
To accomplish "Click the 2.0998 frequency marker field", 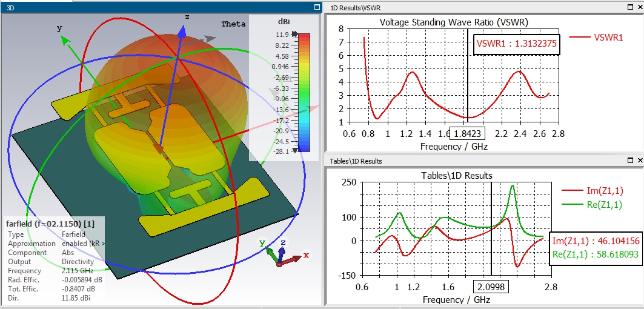I will coord(491,287).
